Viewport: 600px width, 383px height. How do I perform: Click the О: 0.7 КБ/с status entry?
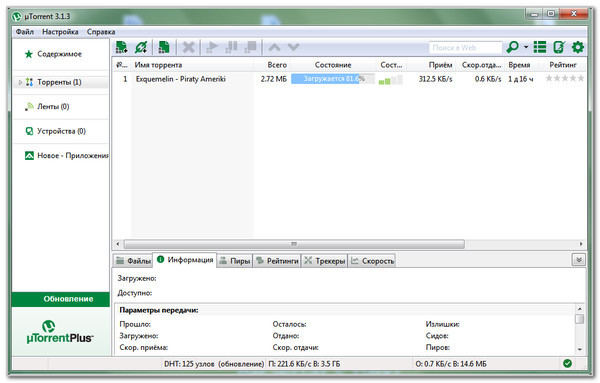coord(451,364)
